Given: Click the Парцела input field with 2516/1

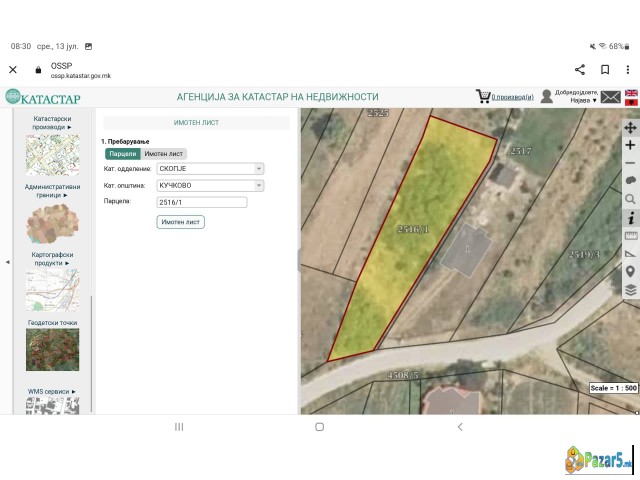Looking at the screenshot, I should pyautogui.click(x=201, y=202).
